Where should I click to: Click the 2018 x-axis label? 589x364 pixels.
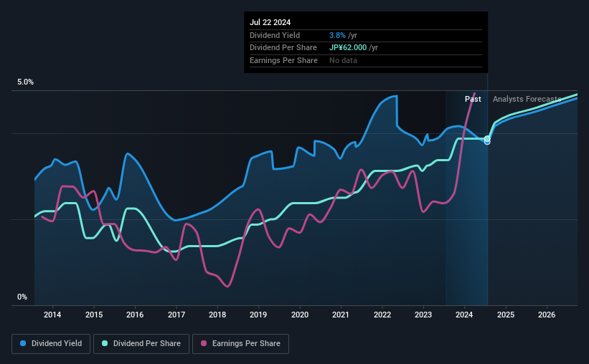click(x=217, y=315)
